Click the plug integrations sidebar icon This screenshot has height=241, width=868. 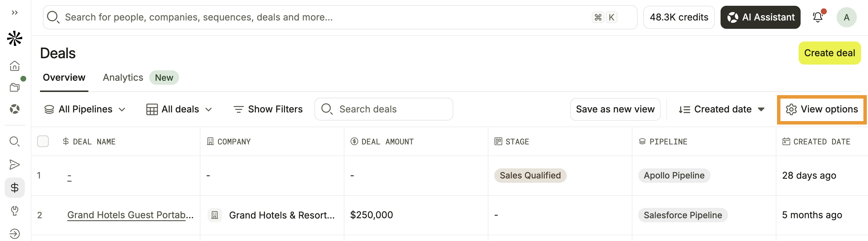tap(14, 210)
